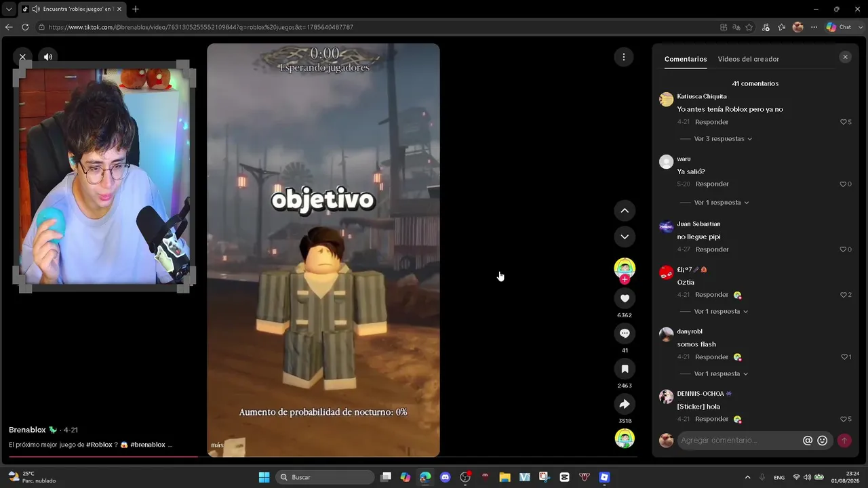Open the video more-options menu

point(624,57)
